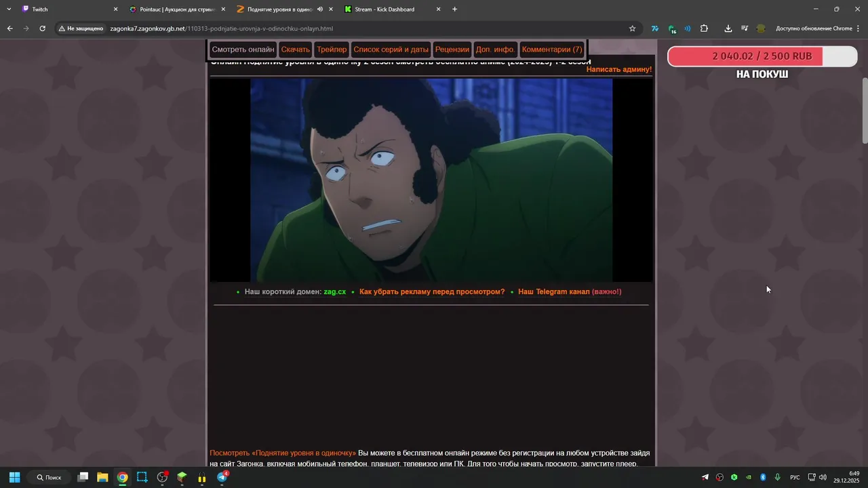Open the 'Комментарии (7)' tab

click(x=552, y=49)
